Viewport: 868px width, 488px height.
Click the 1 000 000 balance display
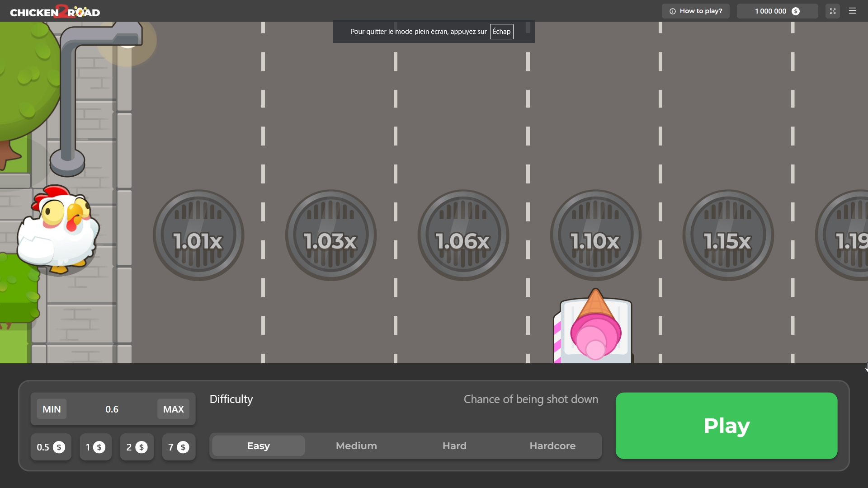pyautogui.click(x=777, y=11)
